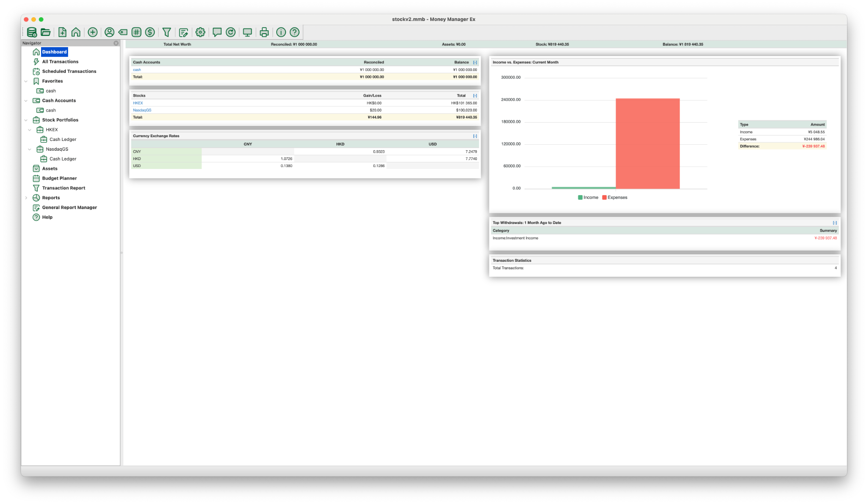Image resolution: width=868 pixels, height=504 pixels.
Task: Click the New Transaction plus icon
Action: [x=92, y=32]
